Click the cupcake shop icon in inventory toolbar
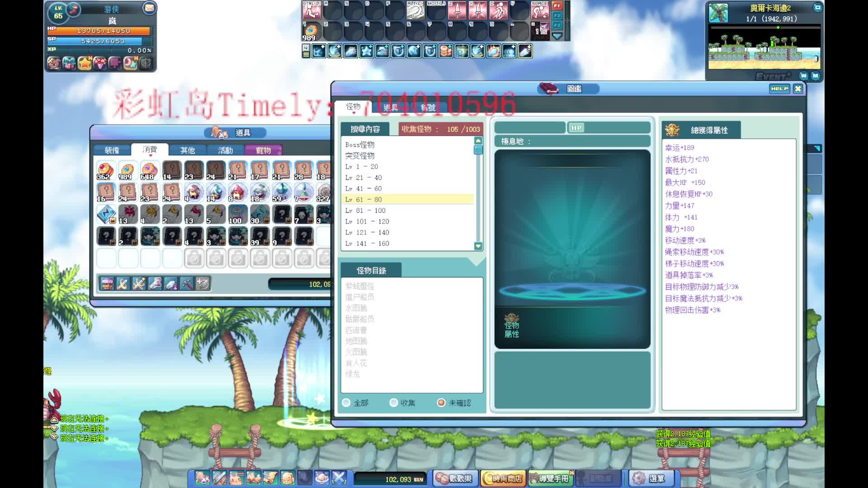 click(x=107, y=284)
